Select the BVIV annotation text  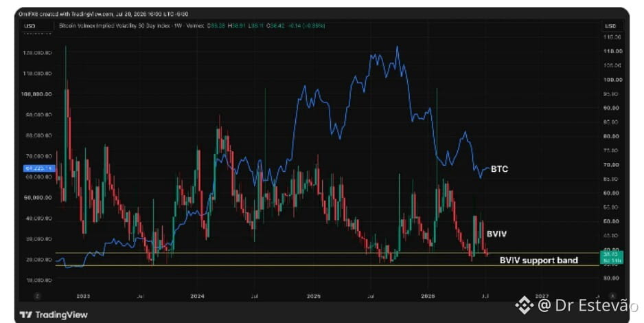point(496,234)
